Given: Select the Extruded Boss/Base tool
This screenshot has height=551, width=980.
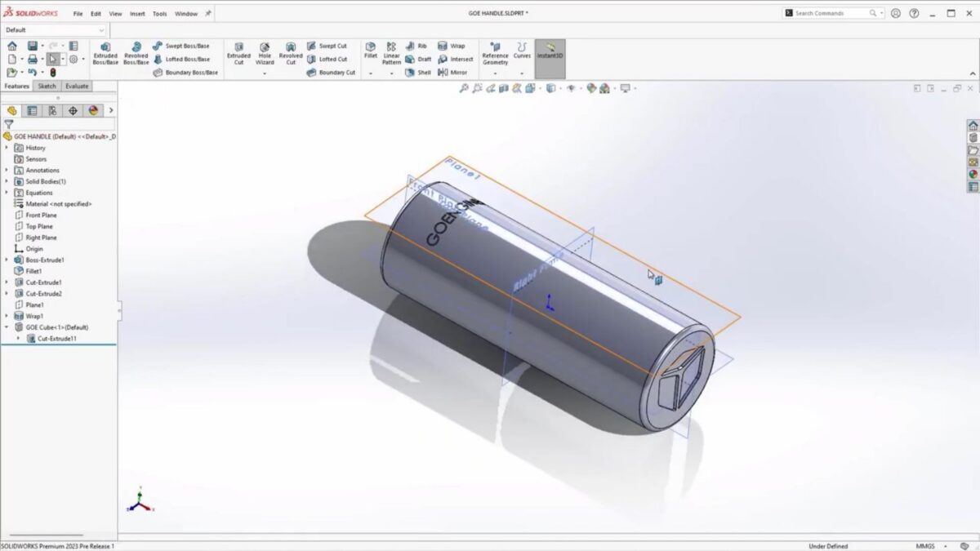Looking at the screenshot, I should point(105,53).
